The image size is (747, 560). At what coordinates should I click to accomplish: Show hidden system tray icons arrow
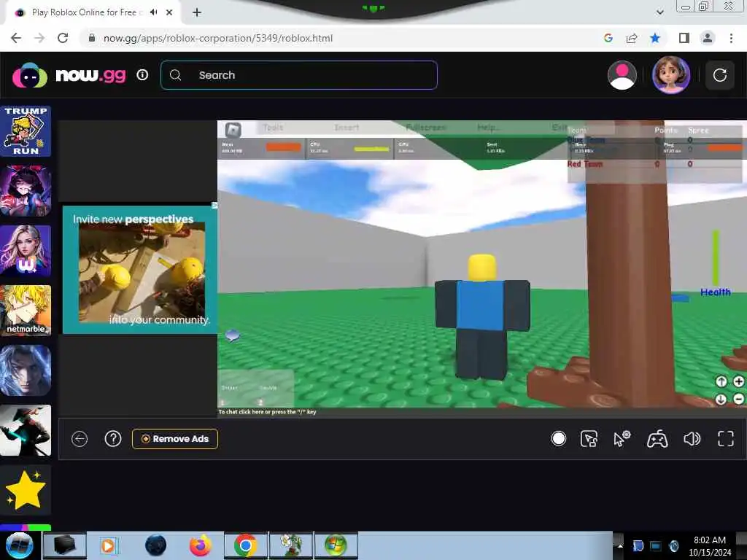click(620, 545)
